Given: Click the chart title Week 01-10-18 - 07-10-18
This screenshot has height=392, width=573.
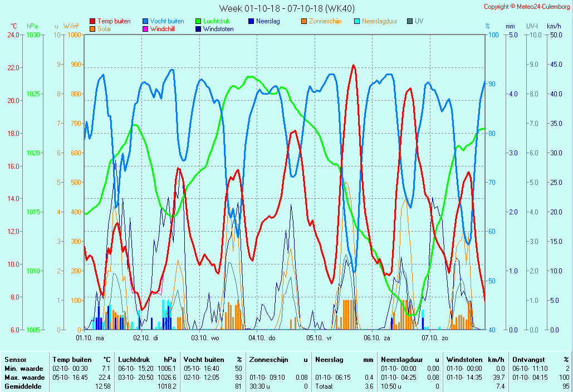Looking at the screenshot, I should coord(286,8).
